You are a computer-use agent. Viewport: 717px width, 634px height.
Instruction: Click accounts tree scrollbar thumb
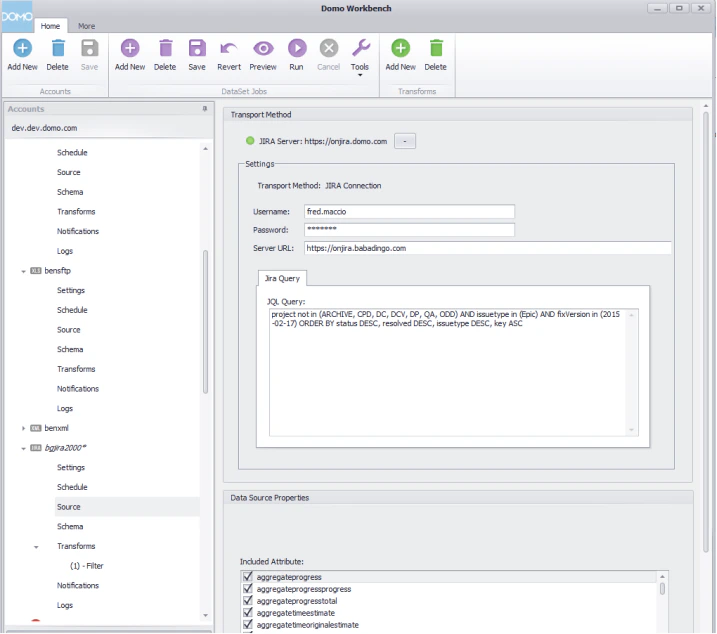tap(205, 322)
